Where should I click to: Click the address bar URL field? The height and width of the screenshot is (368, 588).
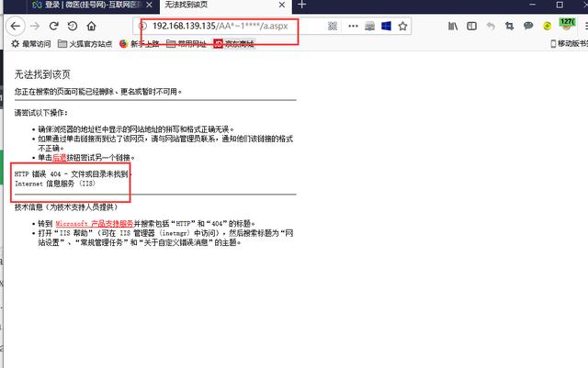point(230,26)
